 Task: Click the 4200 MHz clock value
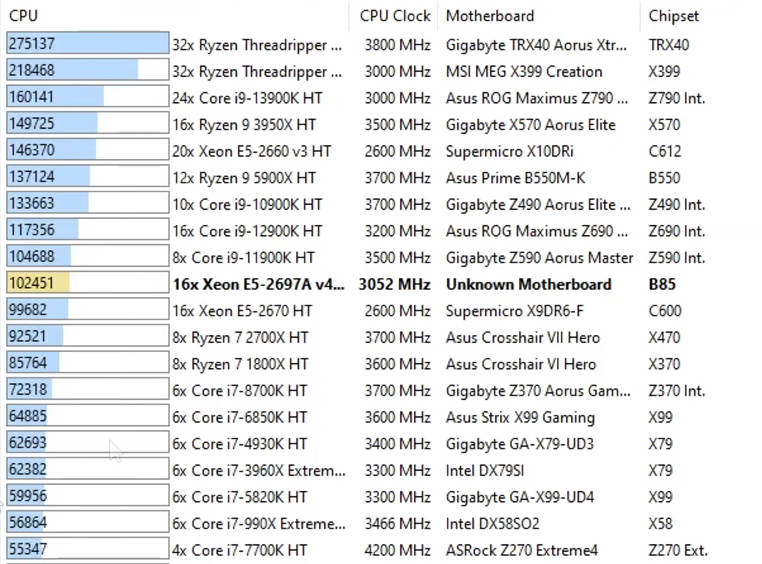[394, 550]
